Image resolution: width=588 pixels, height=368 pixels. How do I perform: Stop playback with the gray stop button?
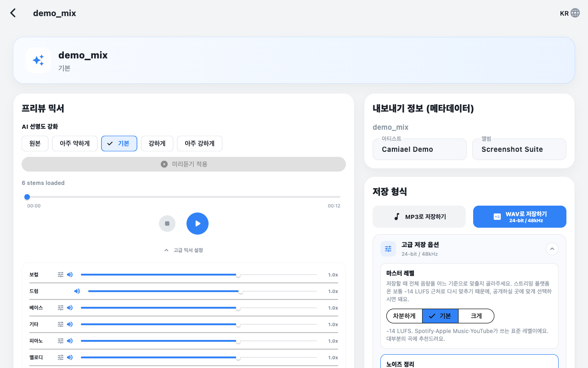(x=167, y=224)
